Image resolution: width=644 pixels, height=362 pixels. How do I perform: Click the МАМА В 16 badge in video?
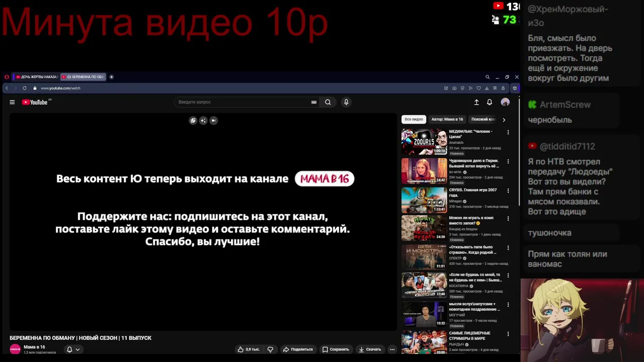pyautogui.click(x=325, y=179)
